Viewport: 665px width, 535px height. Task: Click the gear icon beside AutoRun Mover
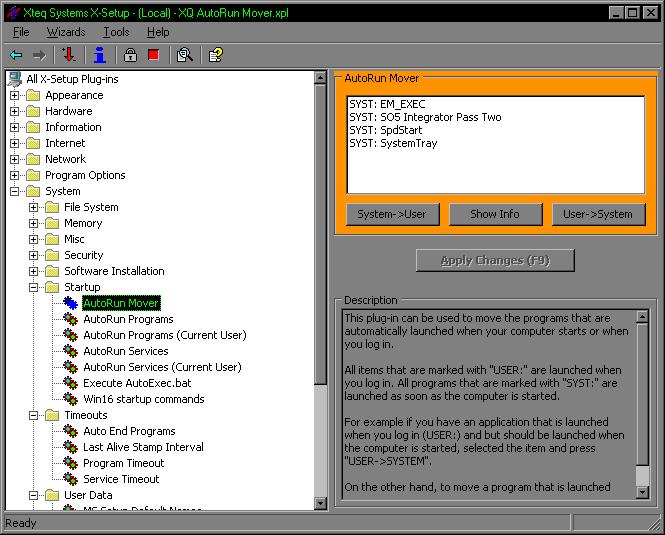tap(70, 303)
